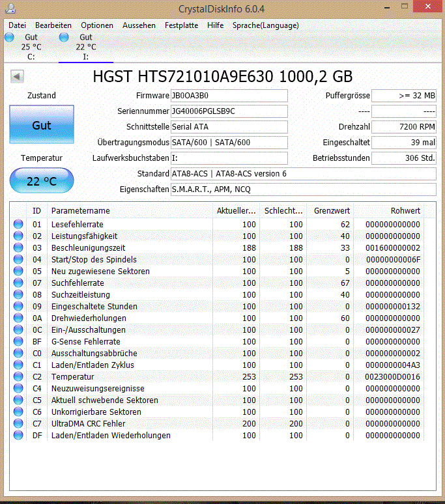Click the Schnittstelle field Serial ATA
This screenshot has width=445, height=504.
point(229,127)
